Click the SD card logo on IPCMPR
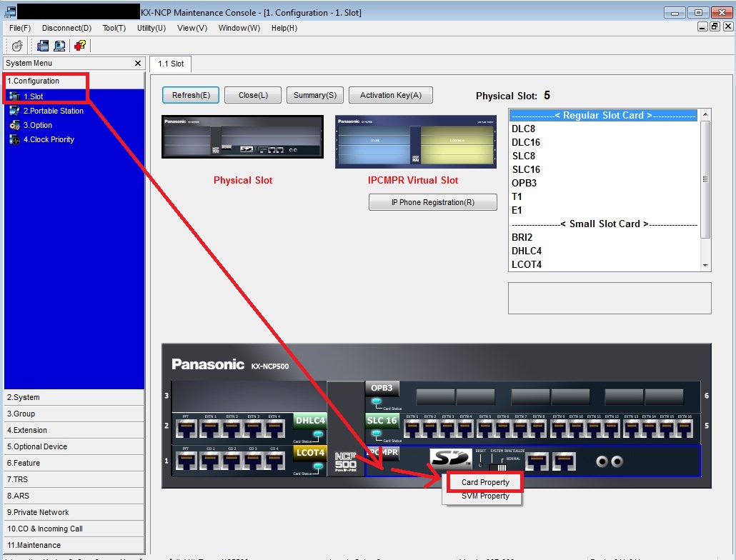Viewport: 736px width, 560px height. click(450, 458)
